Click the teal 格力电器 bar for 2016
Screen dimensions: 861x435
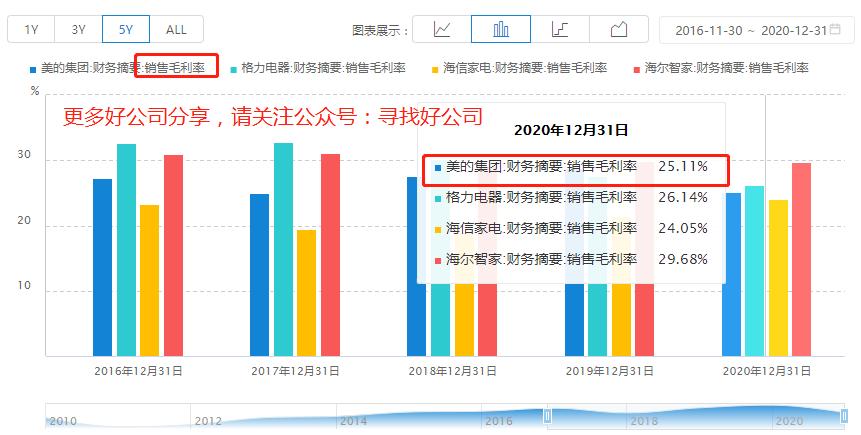pos(126,250)
